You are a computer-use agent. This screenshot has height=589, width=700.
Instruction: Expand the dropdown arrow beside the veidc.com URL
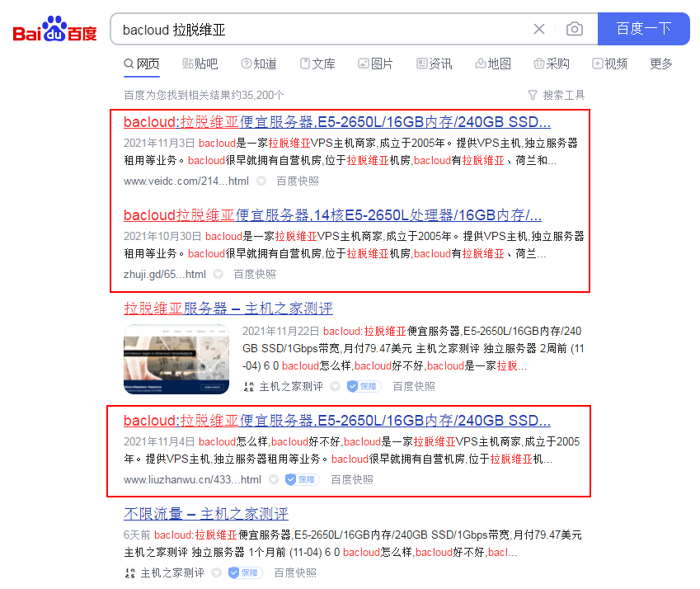click(x=261, y=181)
